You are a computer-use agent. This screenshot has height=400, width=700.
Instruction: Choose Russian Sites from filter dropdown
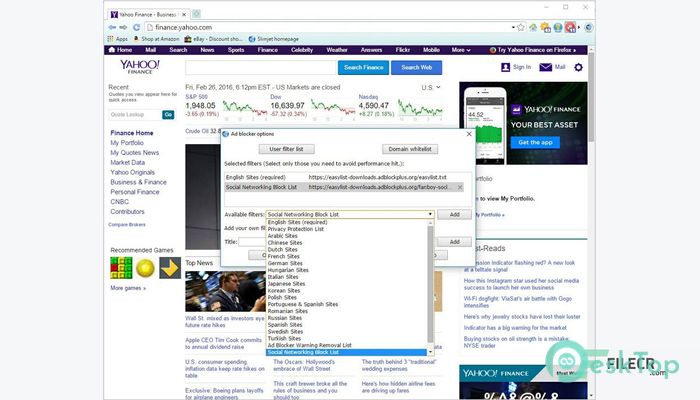click(285, 318)
